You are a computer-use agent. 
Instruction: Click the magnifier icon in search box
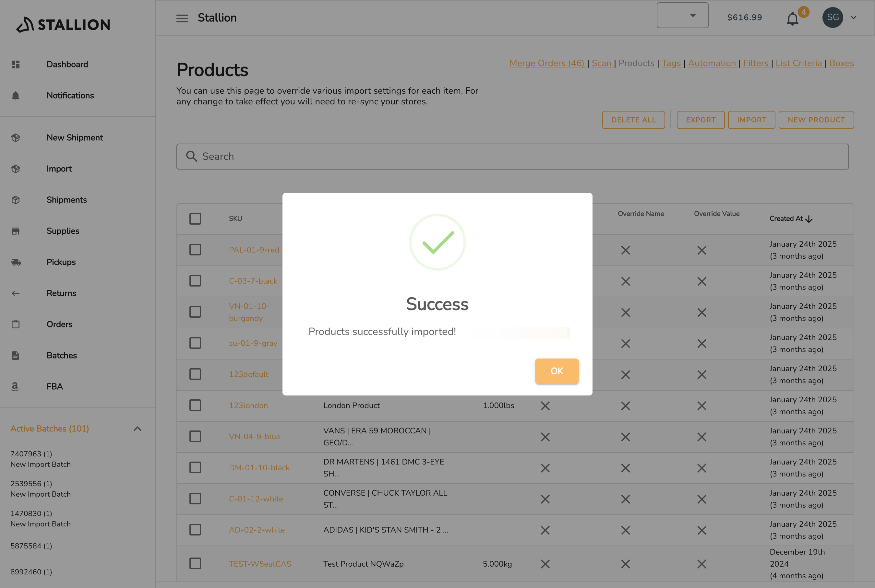191,156
